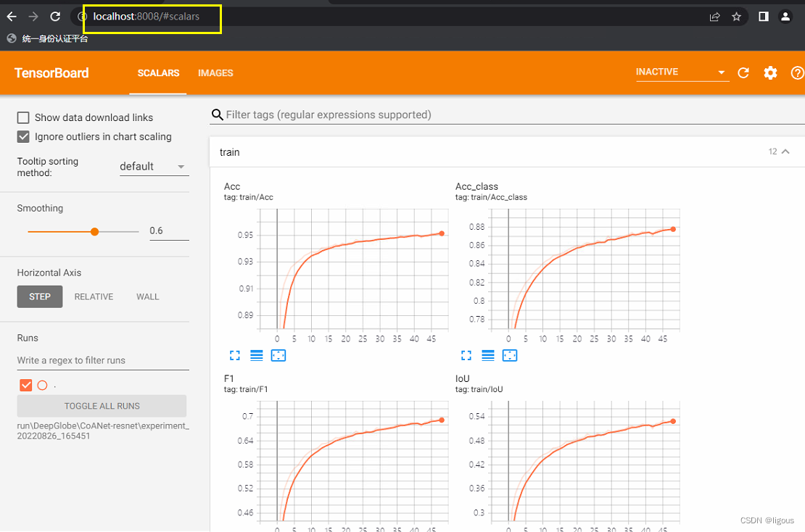Click the 'tag: train/F1' label

click(246, 389)
